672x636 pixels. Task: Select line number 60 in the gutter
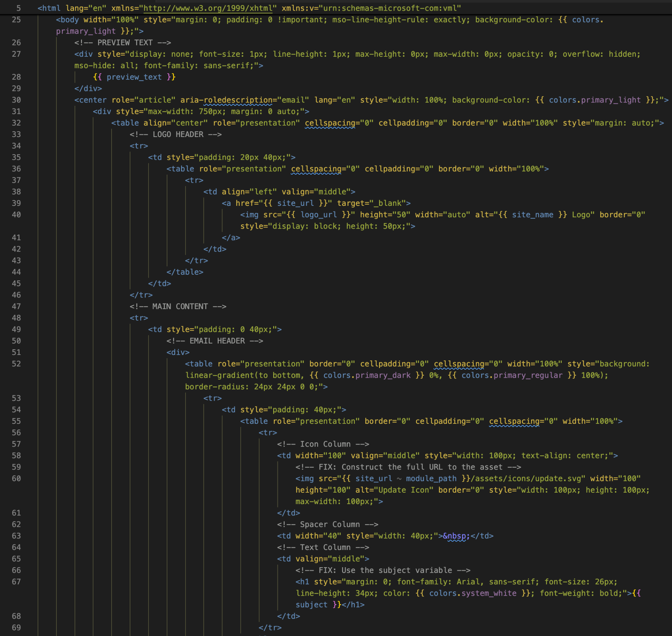[16, 479]
